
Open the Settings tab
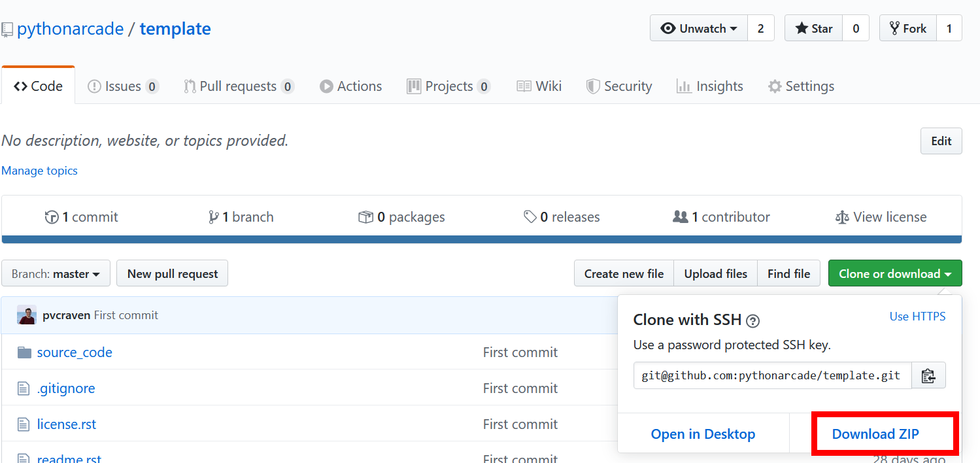point(801,86)
